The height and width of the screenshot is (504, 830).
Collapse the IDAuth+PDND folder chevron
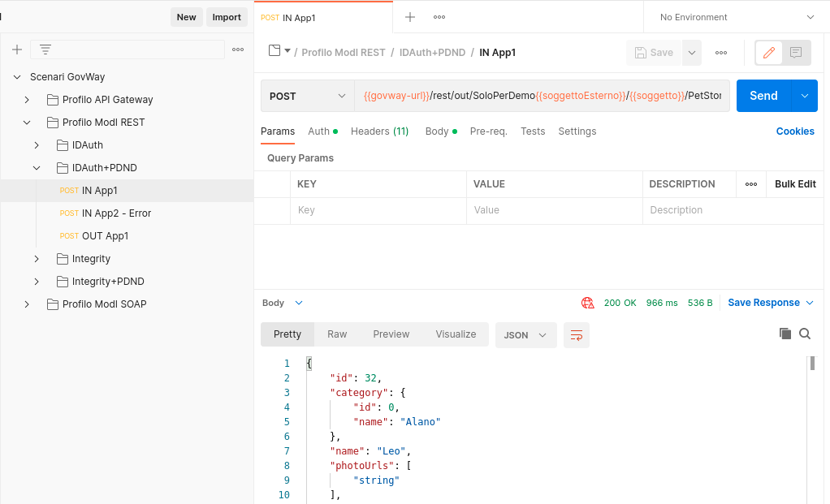click(x=37, y=168)
